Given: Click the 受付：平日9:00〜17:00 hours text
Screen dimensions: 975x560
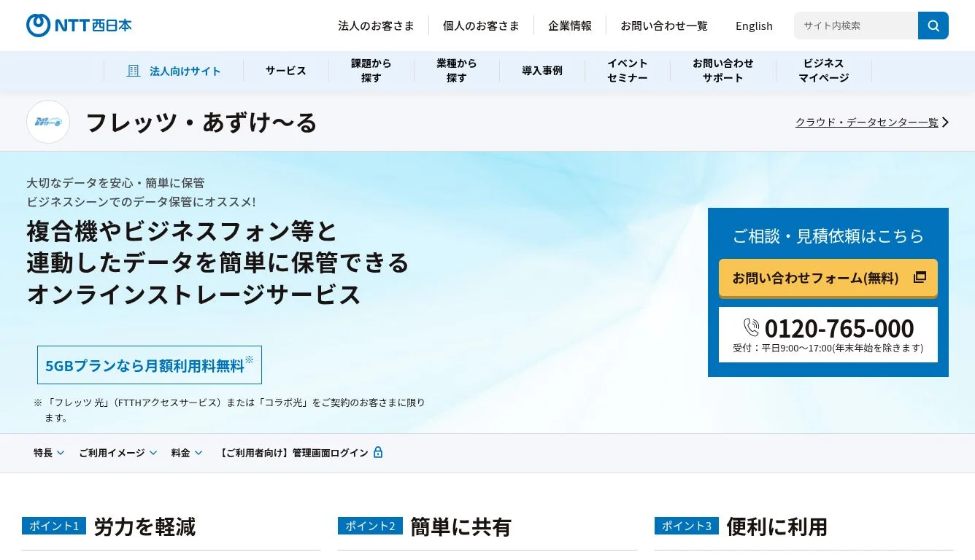Looking at the screenshot, I should tap(828, 349).
